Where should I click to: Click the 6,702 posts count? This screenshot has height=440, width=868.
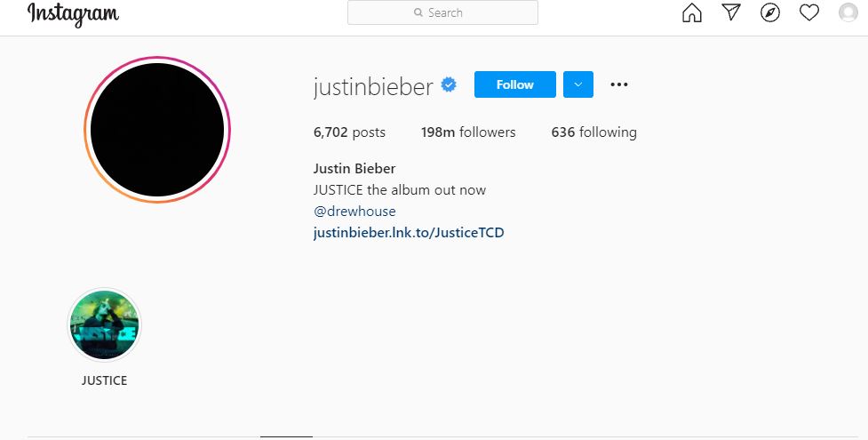pyautogui.click(x=349, y=132)
